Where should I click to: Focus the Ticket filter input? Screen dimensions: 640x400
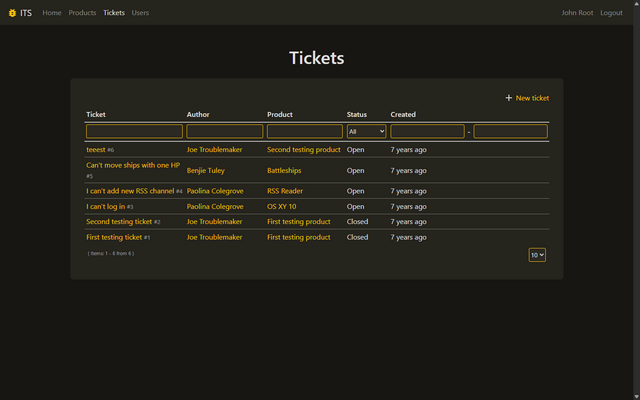tap(134, 131)
